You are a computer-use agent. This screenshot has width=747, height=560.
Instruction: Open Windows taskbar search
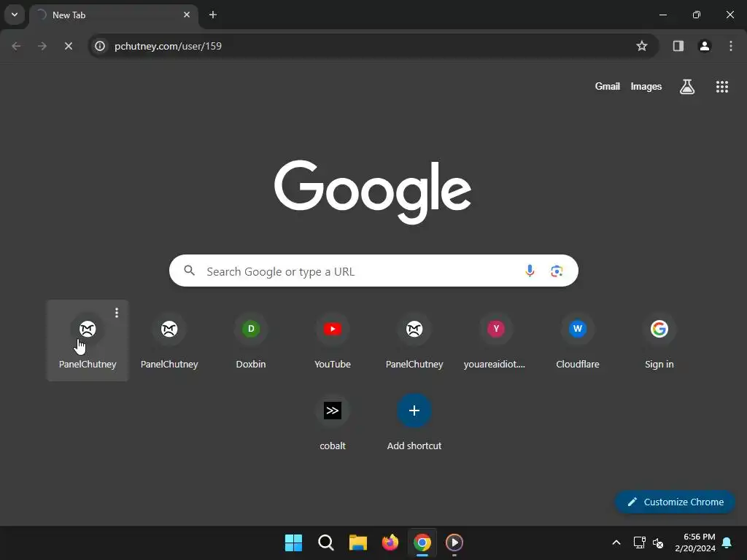coord(326,542)
